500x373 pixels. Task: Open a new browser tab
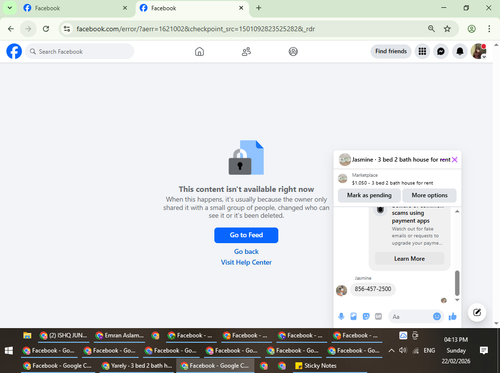point(259,8)
